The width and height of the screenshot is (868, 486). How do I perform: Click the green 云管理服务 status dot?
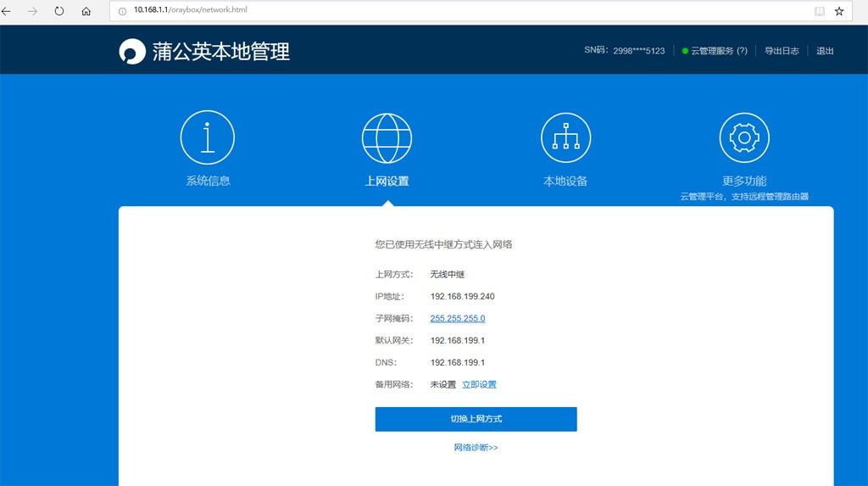point(685,51)
